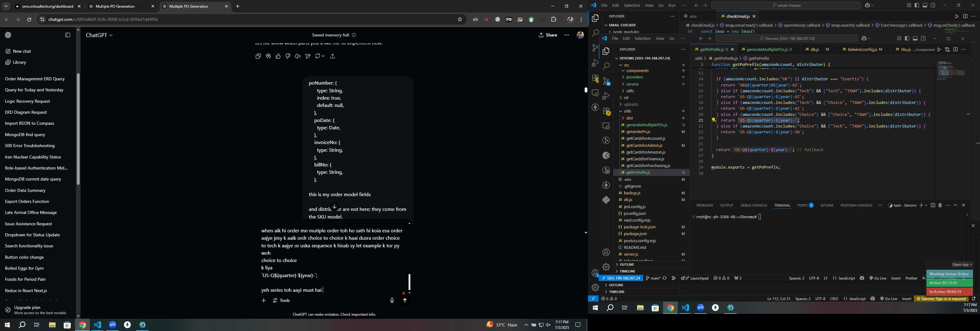Collapse the components folder
This screenshot has height=331, width=980.
(x=637, y=71)
